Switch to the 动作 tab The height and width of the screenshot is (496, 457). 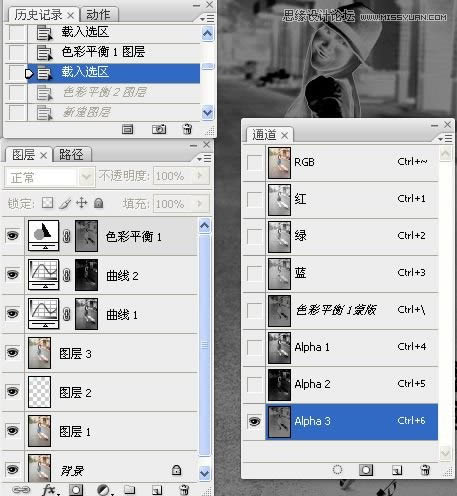(98, 15)
